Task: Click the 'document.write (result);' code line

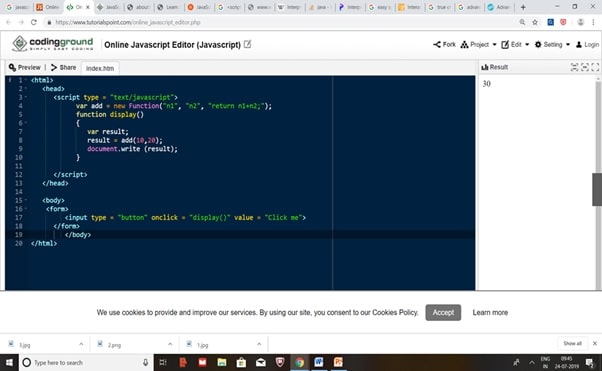Action: point(132,149)
